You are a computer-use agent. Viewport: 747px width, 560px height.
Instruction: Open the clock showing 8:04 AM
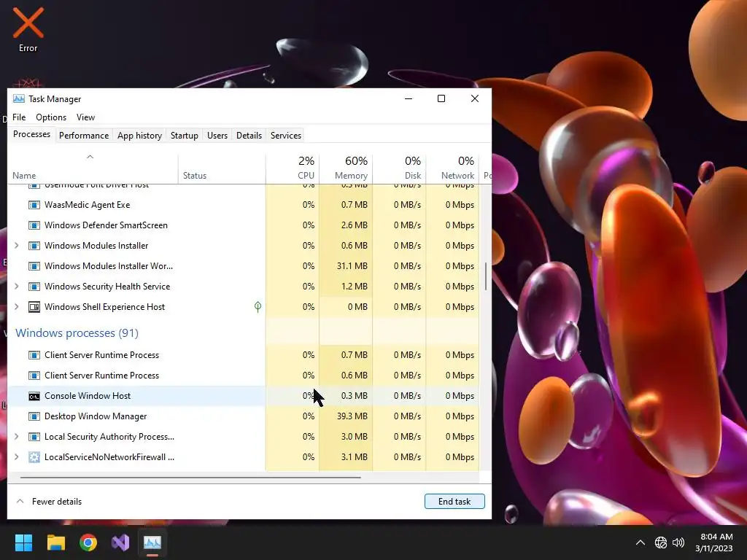click(x=713, y=542)
